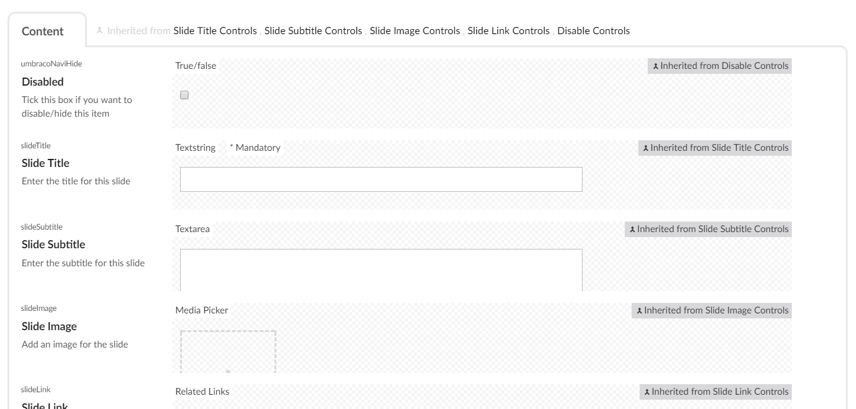The width and height of the screenshot is (856, 409).
Task: Click the Media Picker dashed image box
Action: click(x=228, y=351)
